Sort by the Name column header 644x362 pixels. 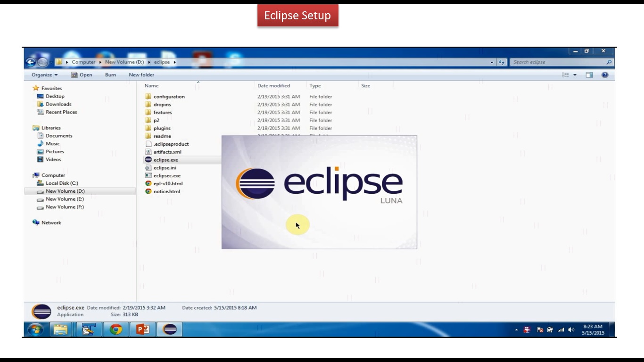(151, 86)
